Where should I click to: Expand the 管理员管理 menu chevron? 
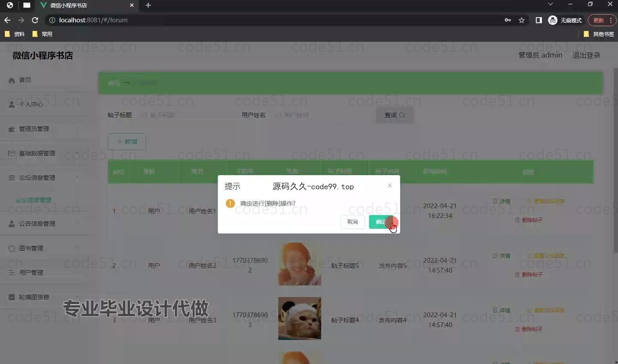[x=77, y=128]
